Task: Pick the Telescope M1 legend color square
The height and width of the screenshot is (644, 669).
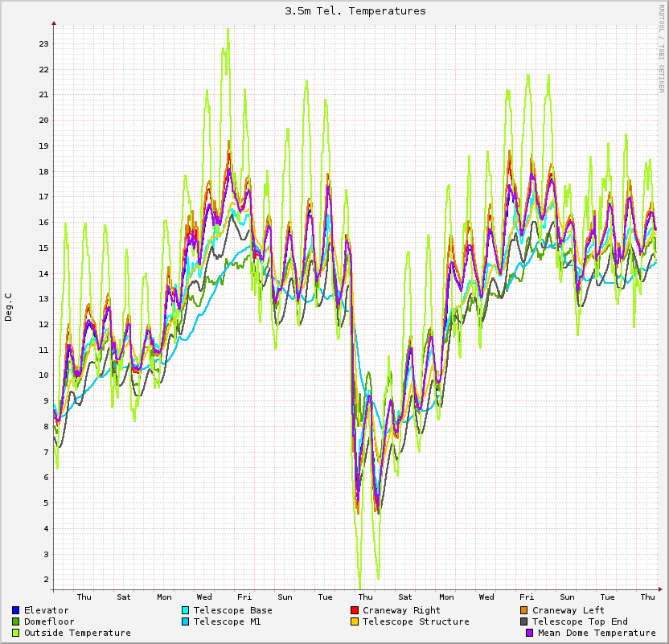Action: pos(186,621)
